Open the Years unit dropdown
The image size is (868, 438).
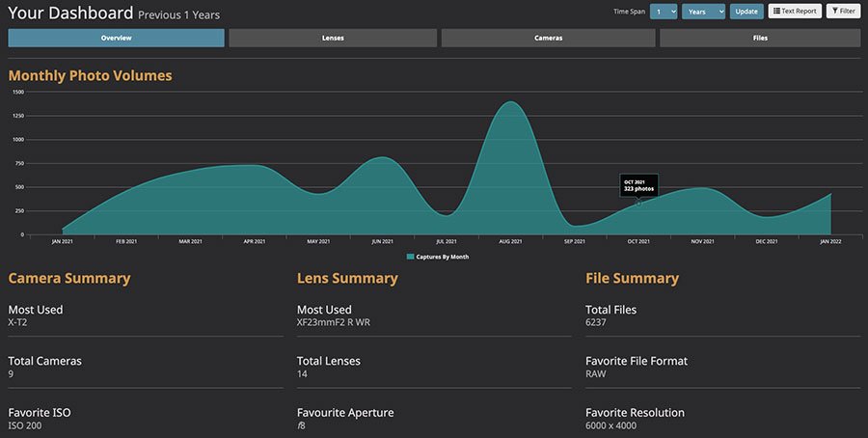coord(703,12)
